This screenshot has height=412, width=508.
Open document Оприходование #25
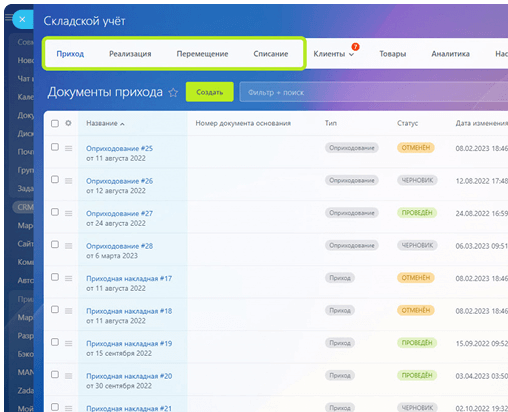(119, 148)
